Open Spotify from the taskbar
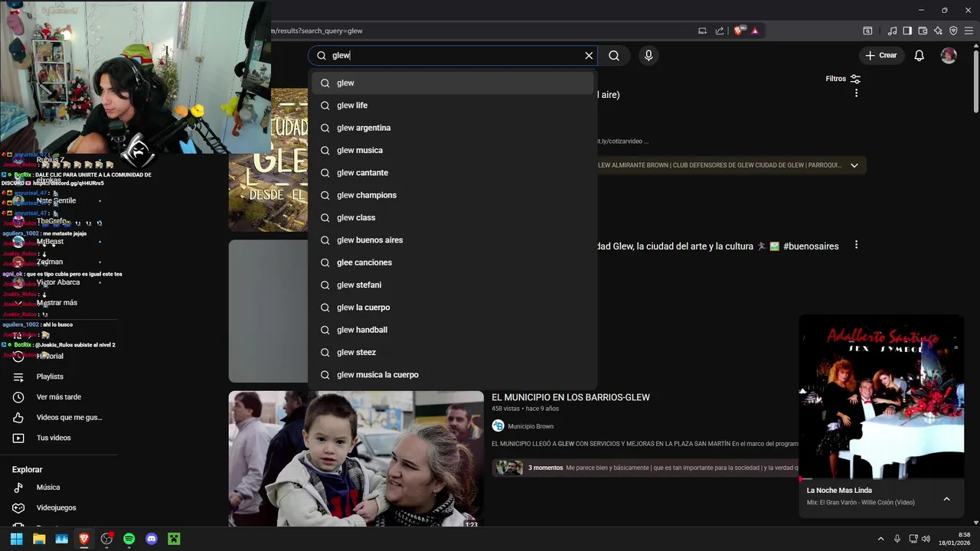Image resolution: width=980 pixels, height=551 pixels. click(x=129, y=539)
